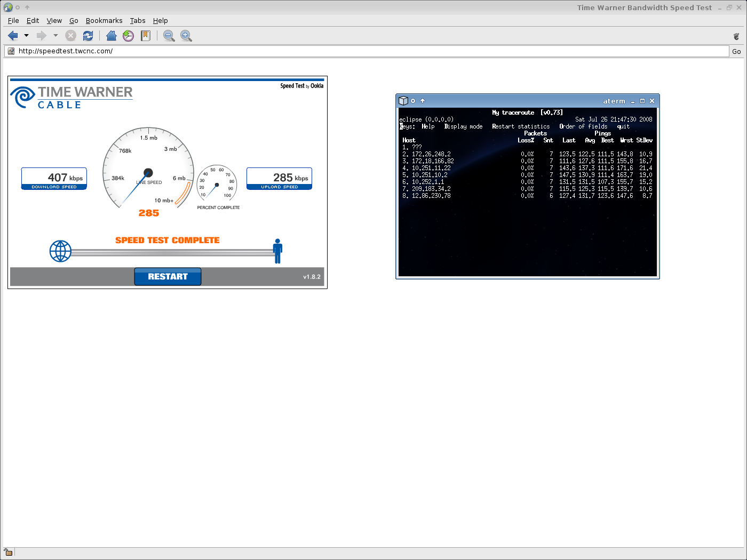Open the aterm window menu cube icon
The height and width of the screenshot is (560, 747).
tap(403, 101)
